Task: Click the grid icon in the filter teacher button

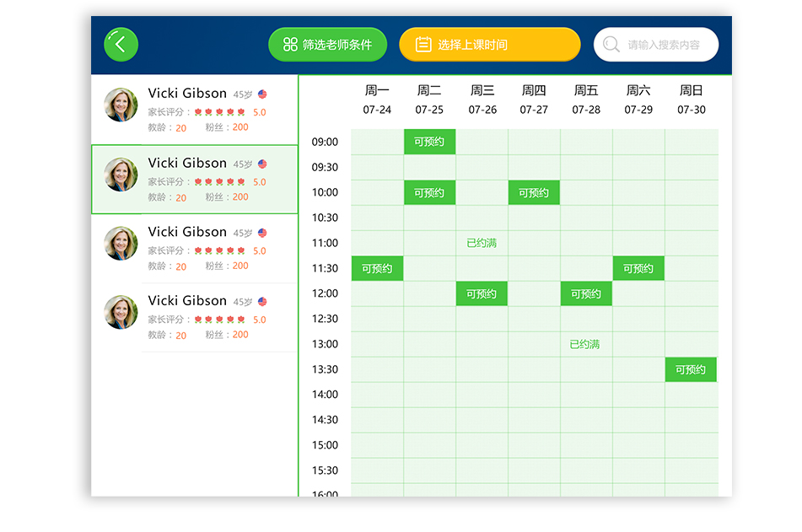Action: (x=290, y=45)
